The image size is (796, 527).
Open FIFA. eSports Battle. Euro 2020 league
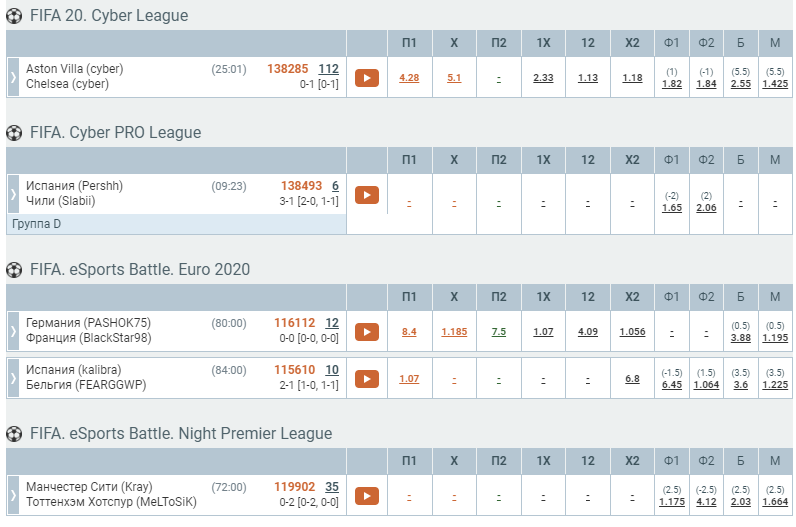[x=138, y=270]
